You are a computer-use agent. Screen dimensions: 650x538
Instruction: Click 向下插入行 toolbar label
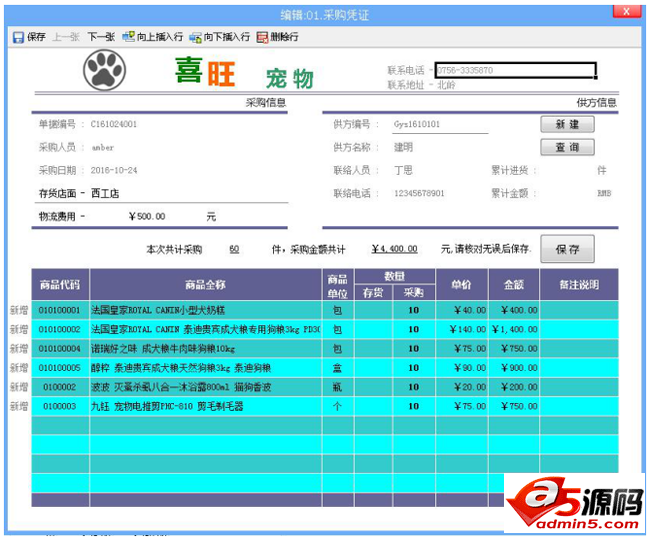pos(227,37)
